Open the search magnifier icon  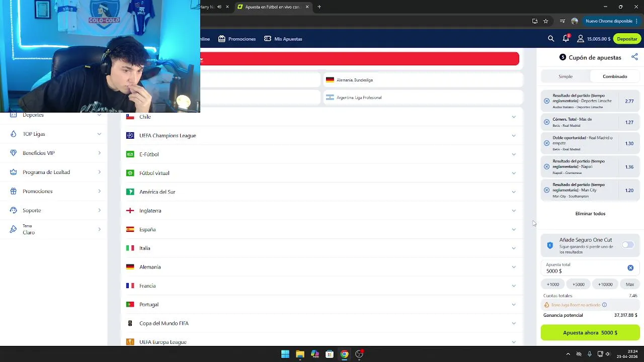tap(551, 39)
